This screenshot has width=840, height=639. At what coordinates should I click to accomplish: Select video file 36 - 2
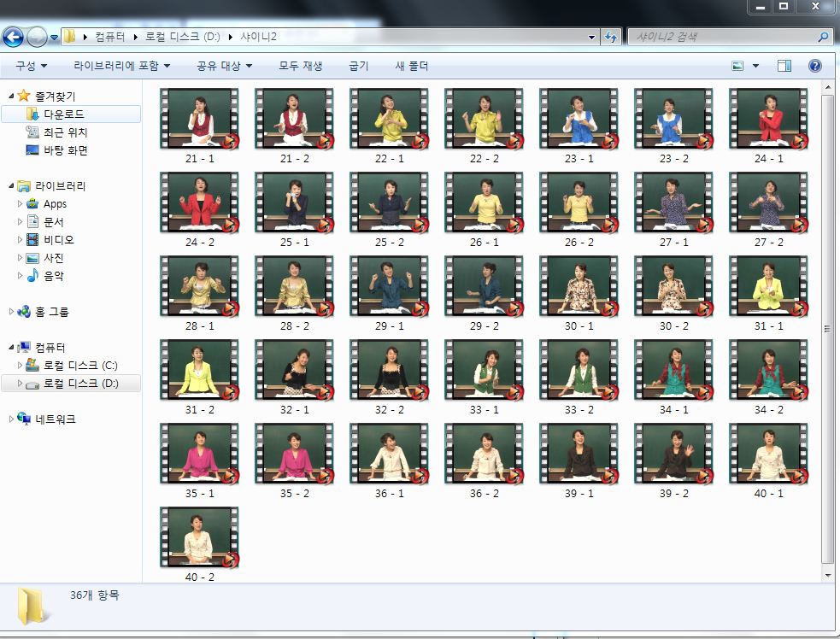pos(484,460)
